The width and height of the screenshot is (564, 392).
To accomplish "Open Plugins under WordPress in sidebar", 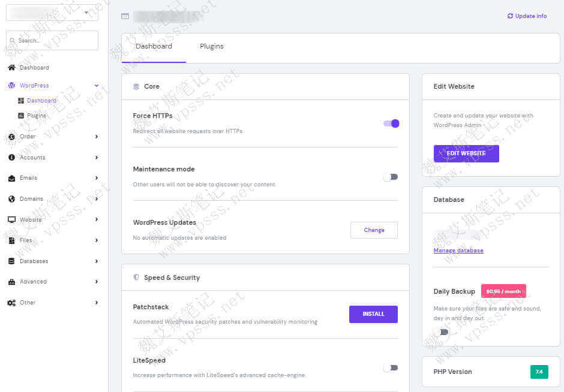I will pos(36,116).
